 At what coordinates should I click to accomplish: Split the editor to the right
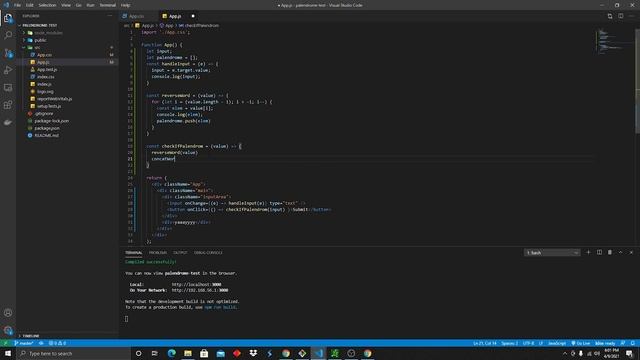tap(620, 16)
